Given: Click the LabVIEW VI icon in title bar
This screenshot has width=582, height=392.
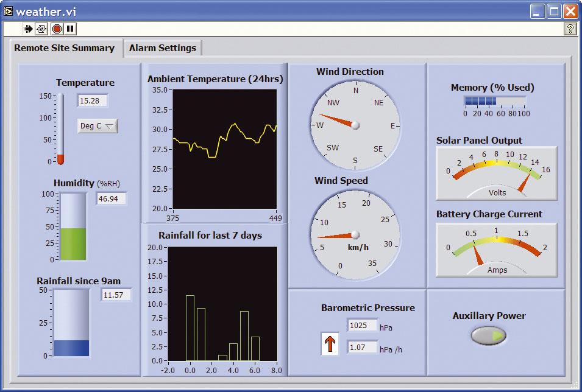Looking at the screenshot, I should 8,11.
